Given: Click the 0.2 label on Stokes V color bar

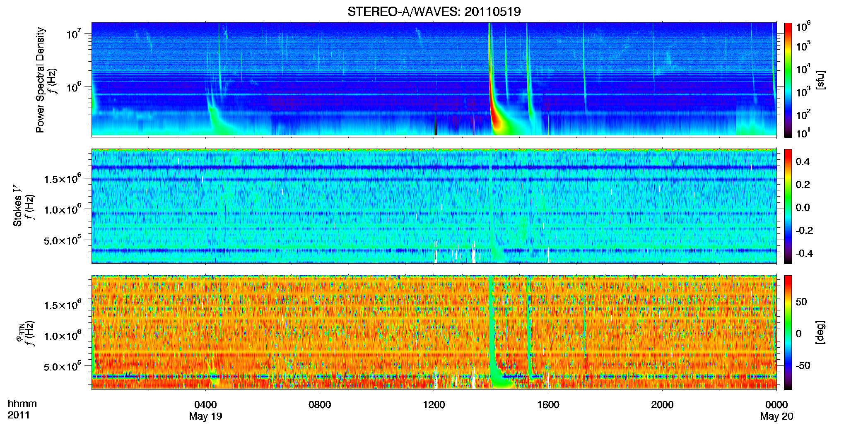Looking at the screenshot, I should pyautogui.click(x=803, y=185).
